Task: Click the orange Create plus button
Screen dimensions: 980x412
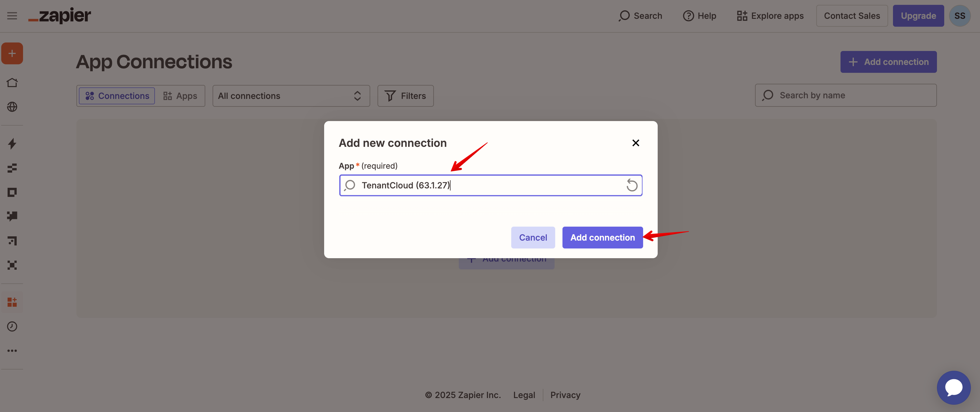Action: tap(12, 53)
